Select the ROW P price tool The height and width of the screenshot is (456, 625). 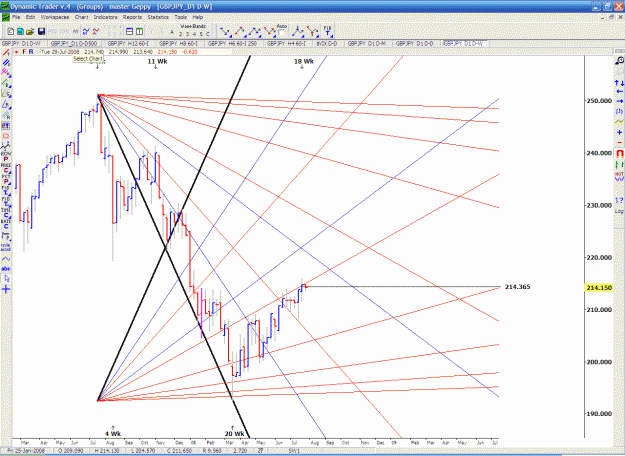click(6, 156)
